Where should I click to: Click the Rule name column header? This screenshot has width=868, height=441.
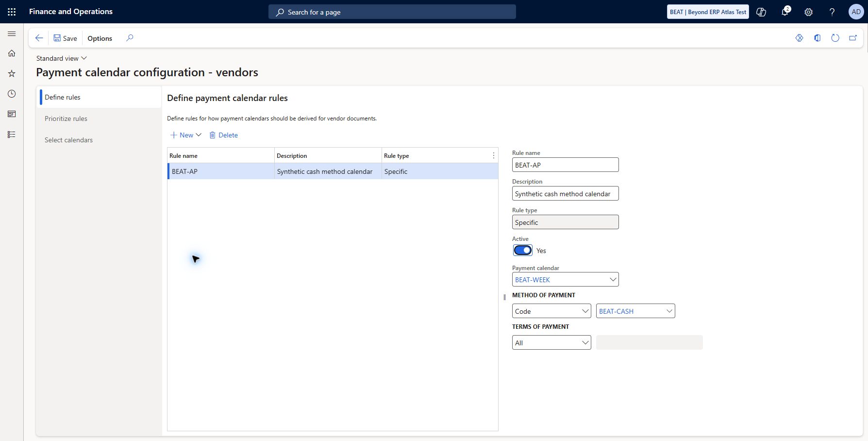tap(221, 155)
